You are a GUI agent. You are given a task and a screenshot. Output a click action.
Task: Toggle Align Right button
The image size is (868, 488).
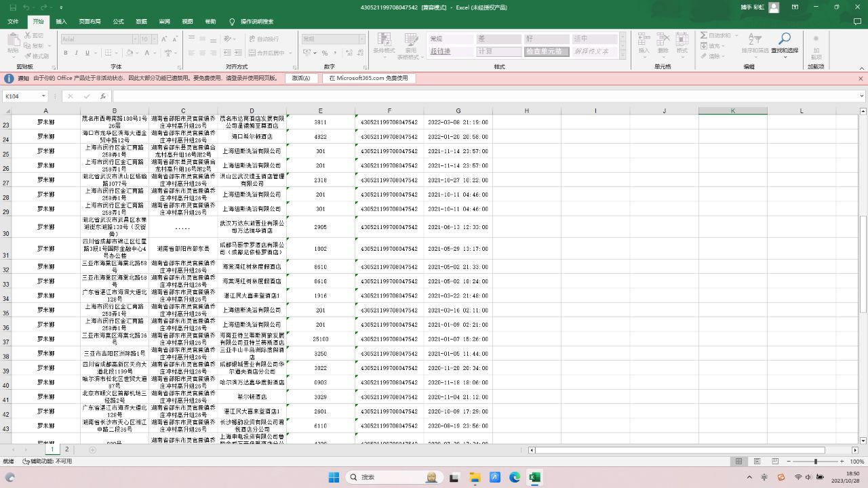point(214,53)
